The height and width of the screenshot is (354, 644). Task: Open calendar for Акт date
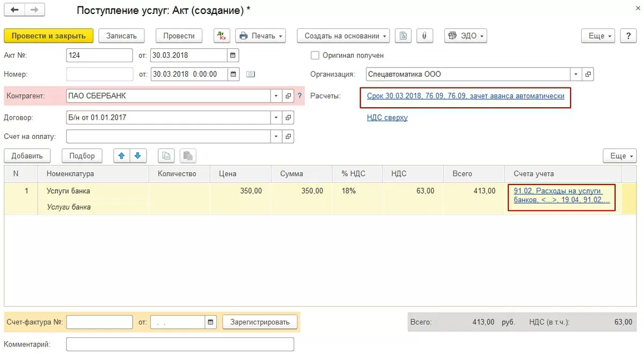[x=232, y=55]
